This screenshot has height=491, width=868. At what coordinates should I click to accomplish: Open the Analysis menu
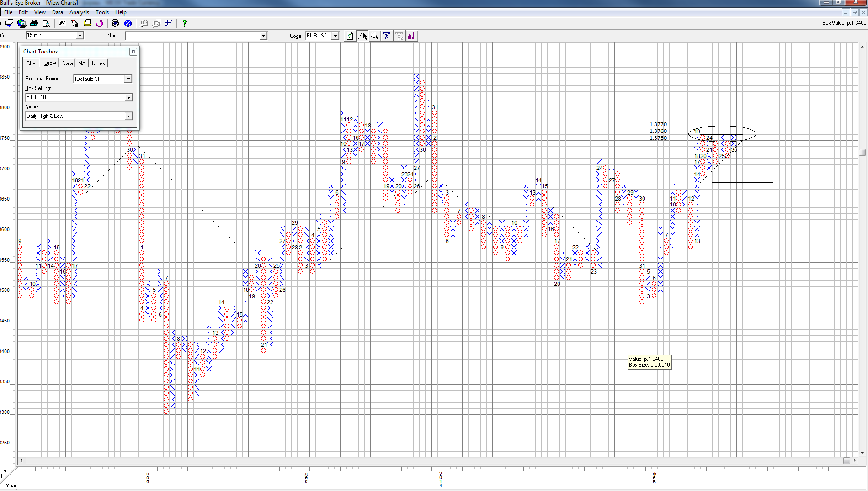click(79, 12)
